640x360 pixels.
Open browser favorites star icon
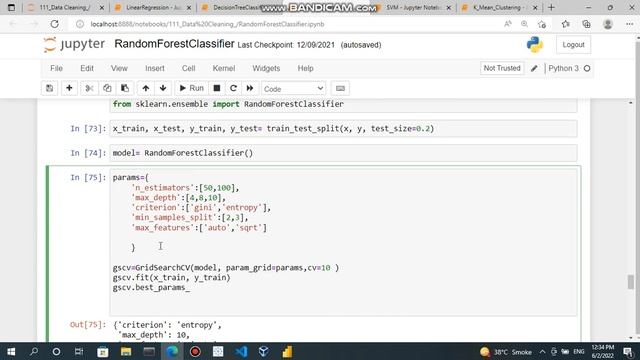pos(565,24)
